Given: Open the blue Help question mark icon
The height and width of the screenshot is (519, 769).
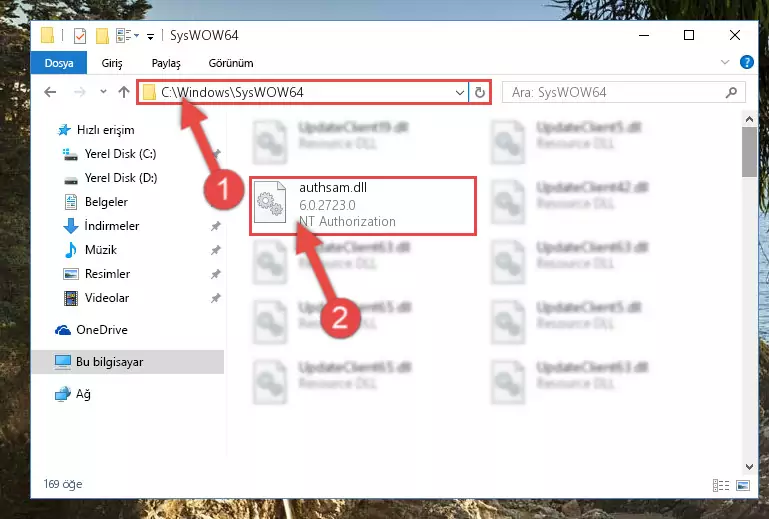Looking at the screenshot, I should click(x=746, y=62).
